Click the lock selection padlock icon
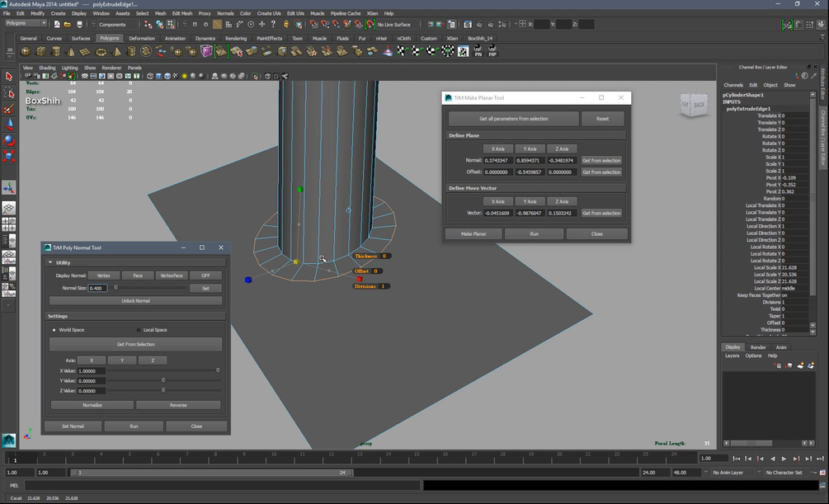 click(x=286, y=24)
